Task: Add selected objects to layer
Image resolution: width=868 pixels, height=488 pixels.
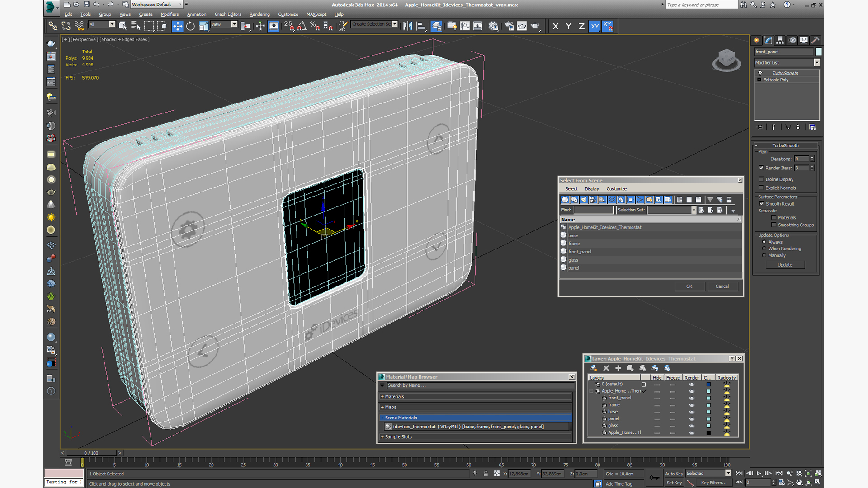Action: 618,368
